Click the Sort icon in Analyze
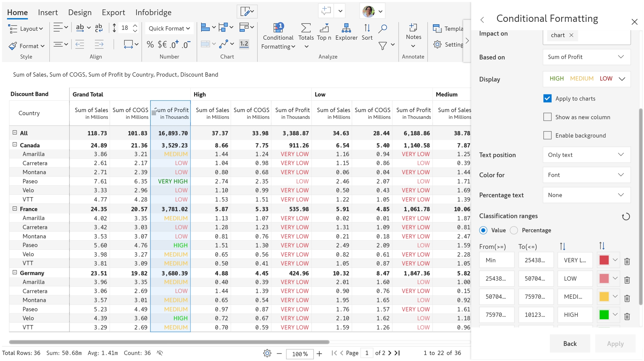This screenshot has height=361, width=644. pos(367,28)
